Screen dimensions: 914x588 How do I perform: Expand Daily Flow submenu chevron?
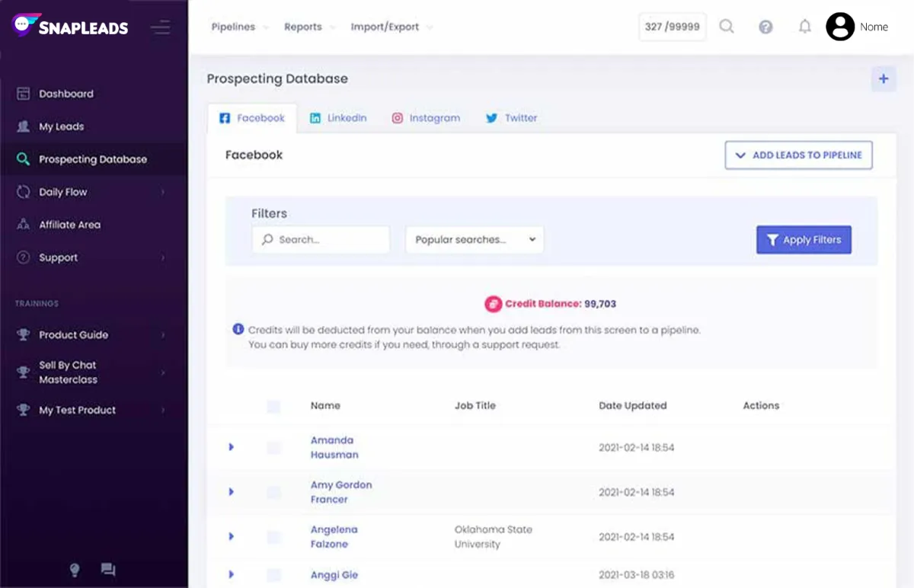pyautogui.click(x=163, y=193)
